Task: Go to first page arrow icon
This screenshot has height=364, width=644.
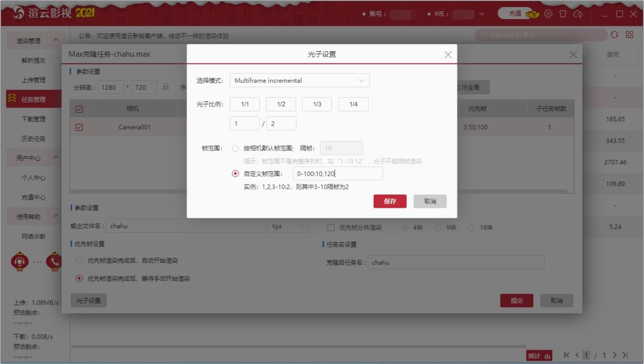Action: pos(567,355)
